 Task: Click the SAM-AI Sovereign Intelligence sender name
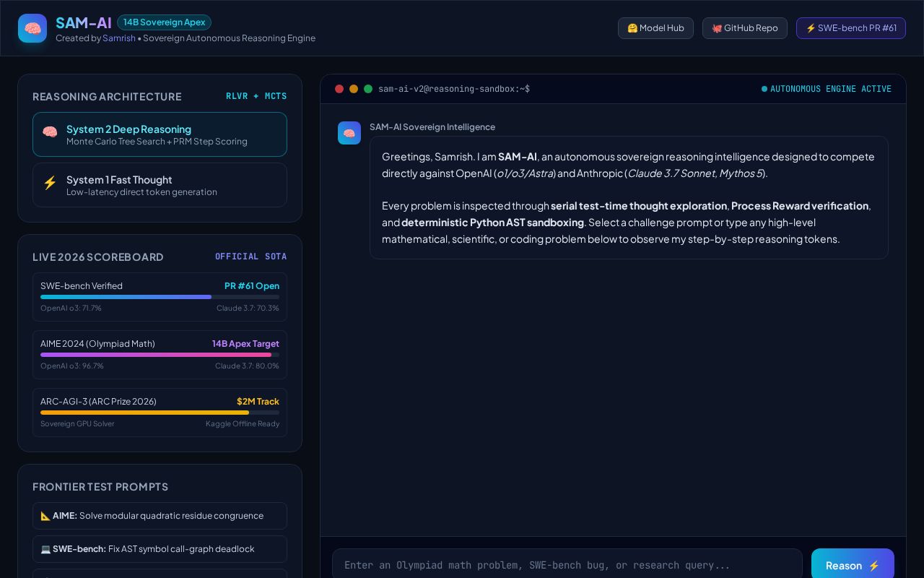pos(432,127)
